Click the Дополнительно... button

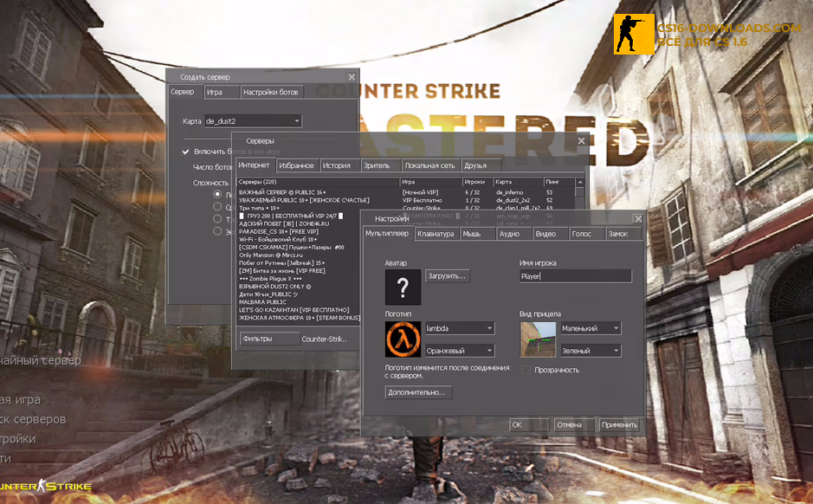[x=418, y=392]
